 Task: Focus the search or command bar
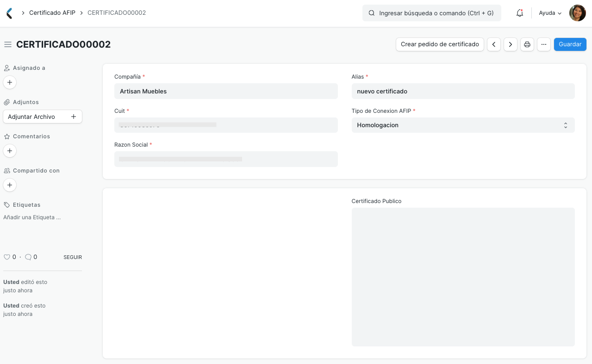point(431,13)
